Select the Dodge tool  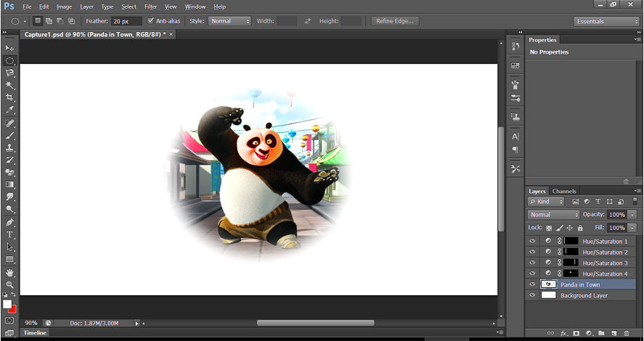(9, 209)
